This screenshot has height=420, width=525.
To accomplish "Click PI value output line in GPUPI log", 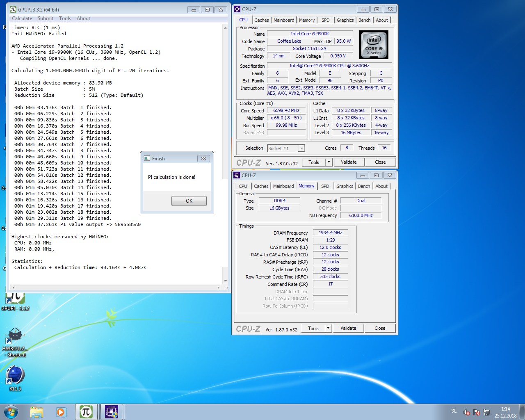I will click(x=78, y=224).
